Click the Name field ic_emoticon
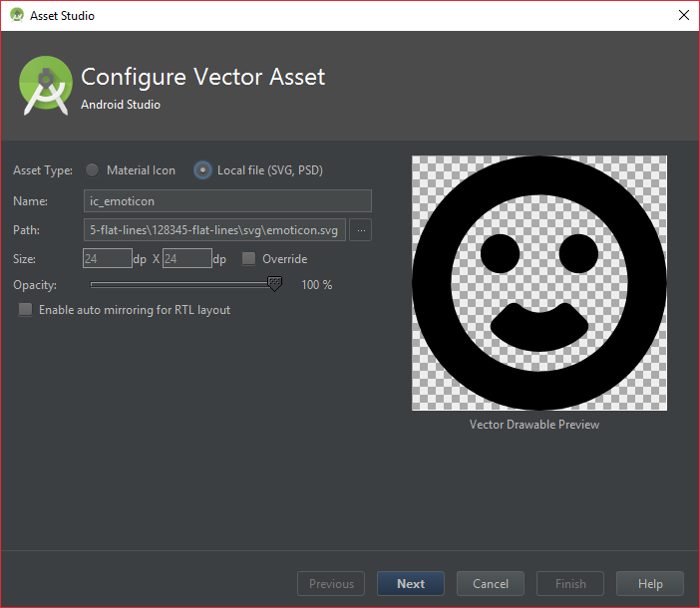This screenshot has height=608, width=700. 227,201
